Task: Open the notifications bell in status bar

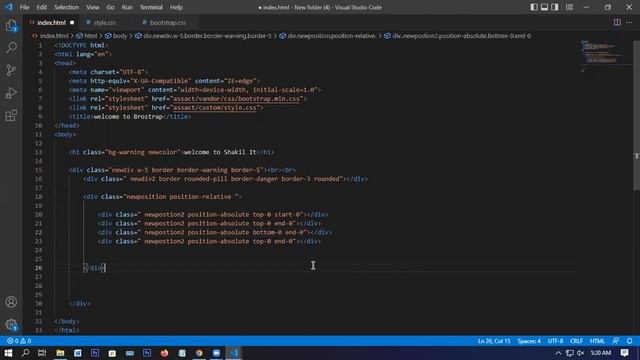Action: (x=630, y=341)
